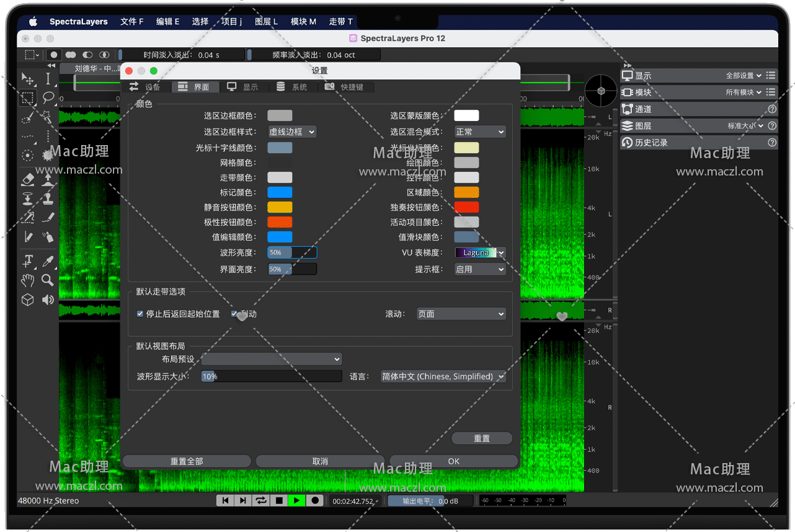Image resolution: width=795 pixels, height=532 pixels.
Task: Select the Clone Stamp tool
Action: (48, 199)
